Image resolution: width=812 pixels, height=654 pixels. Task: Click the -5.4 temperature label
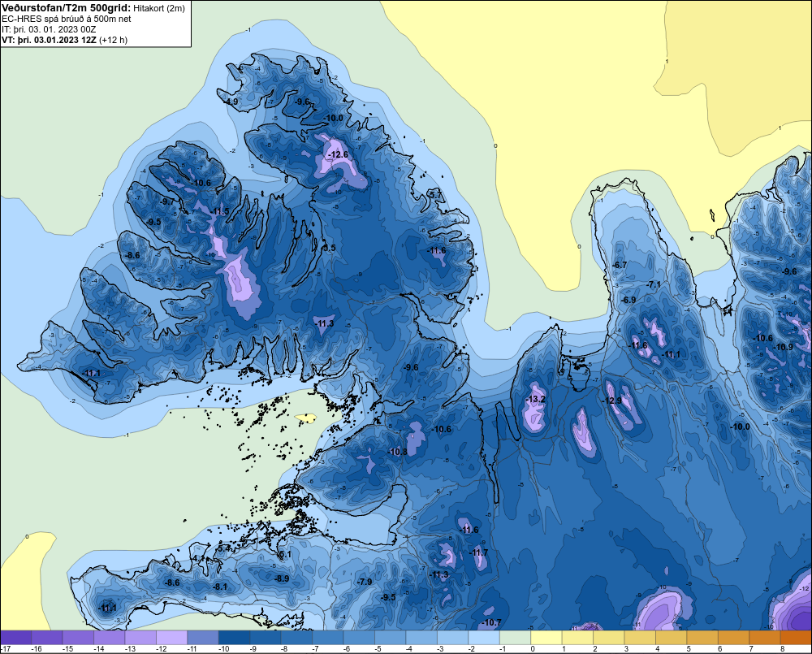point(223,548)
